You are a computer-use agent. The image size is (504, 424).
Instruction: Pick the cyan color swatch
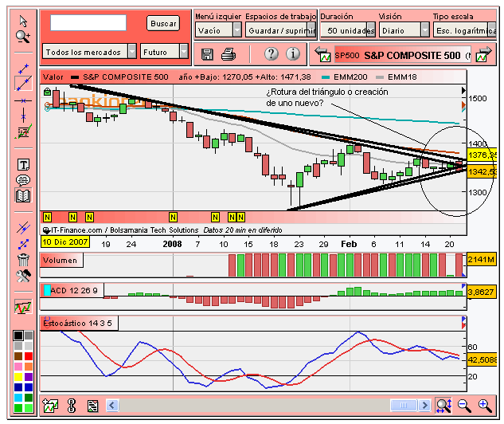(18, 397)
